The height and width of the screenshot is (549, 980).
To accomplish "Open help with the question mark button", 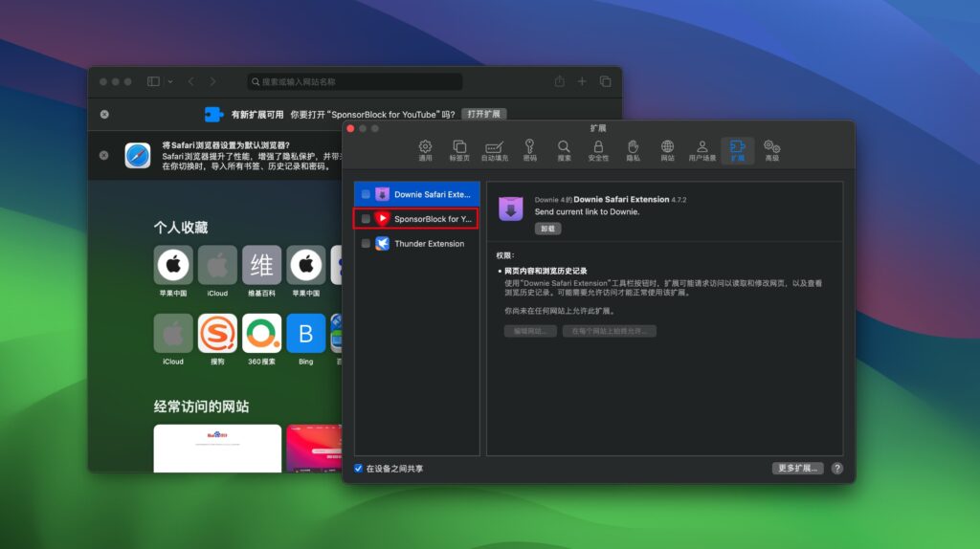I will [837, 469].
